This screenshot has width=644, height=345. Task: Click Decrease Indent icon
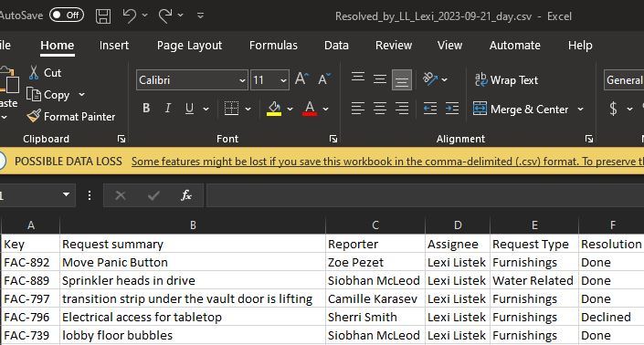pos(430,109)
